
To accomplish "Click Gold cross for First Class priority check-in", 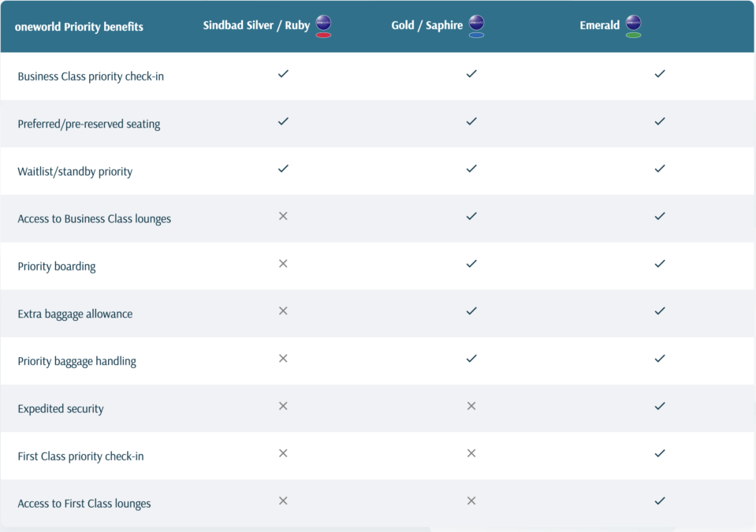I will [x=471, y=453].
